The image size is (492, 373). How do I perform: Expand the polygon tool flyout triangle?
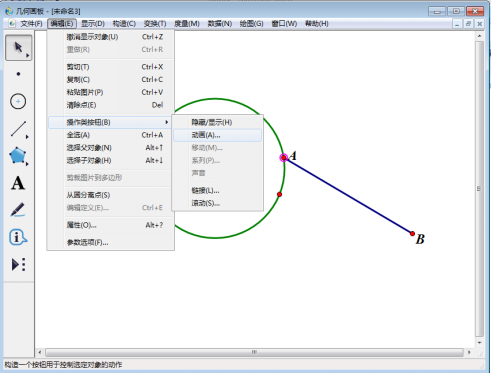pyautogui.click(x=27, y=164)
